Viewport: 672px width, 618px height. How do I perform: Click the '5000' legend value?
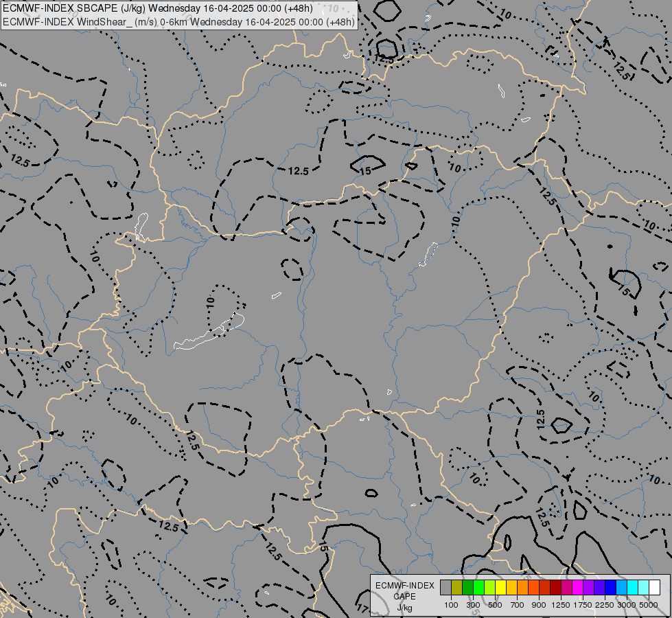[649, 605]
